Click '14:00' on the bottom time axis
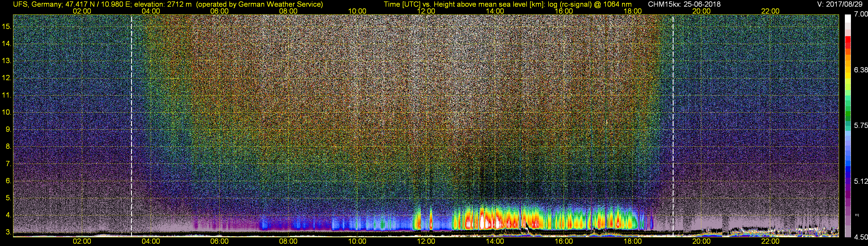 click(x=495, y=241)
